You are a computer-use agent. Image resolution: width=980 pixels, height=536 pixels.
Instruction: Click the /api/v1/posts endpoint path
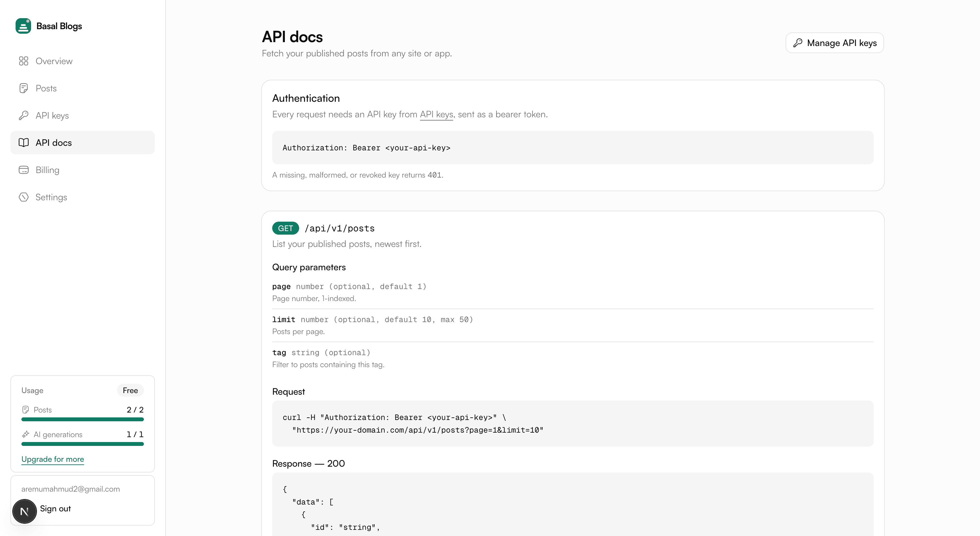click(339, 228)
